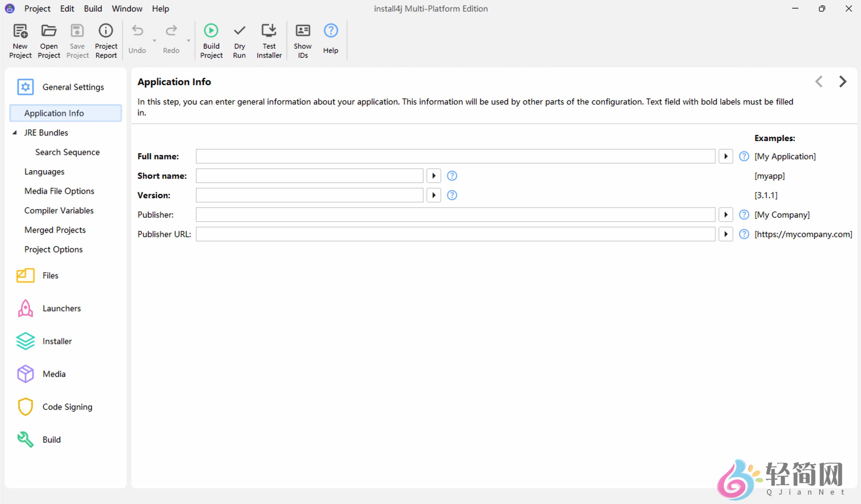Select Compiler Variables in the sidebar

59,210
